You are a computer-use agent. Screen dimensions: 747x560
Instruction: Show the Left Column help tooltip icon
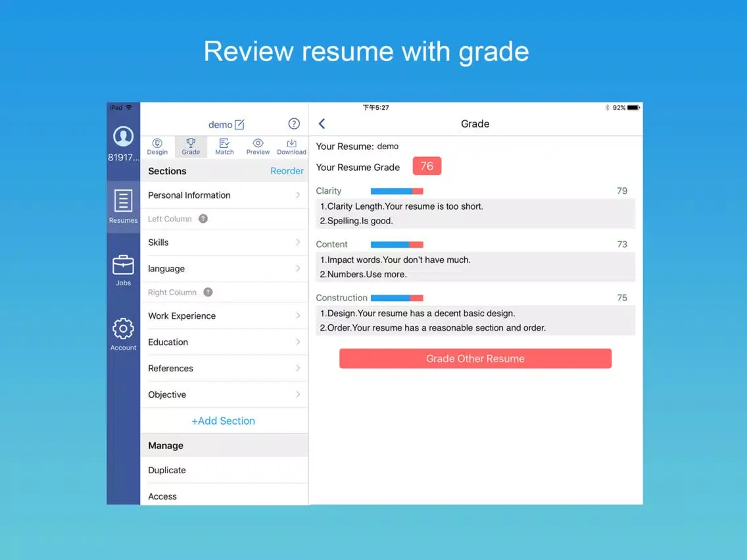coord(203,219)
